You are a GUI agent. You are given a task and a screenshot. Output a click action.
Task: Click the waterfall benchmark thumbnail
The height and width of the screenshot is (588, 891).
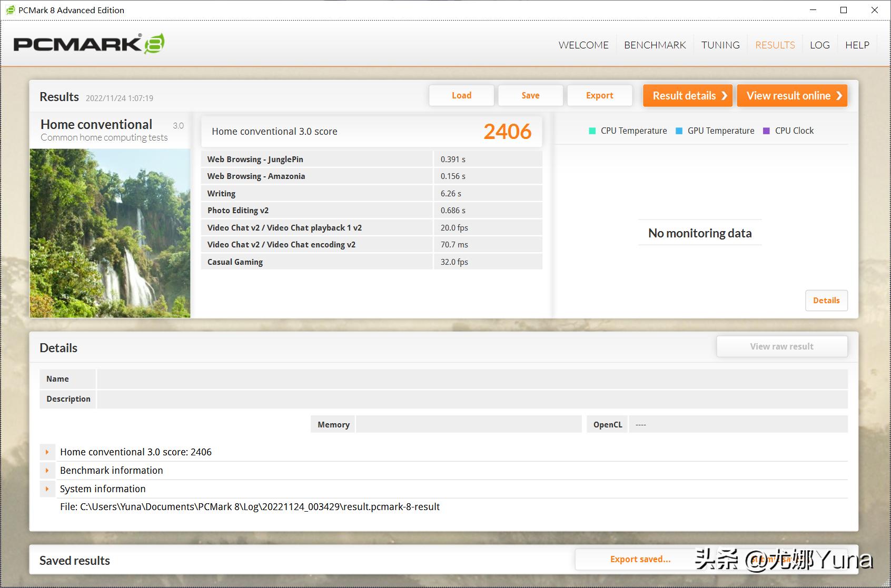tap(110, 233)
